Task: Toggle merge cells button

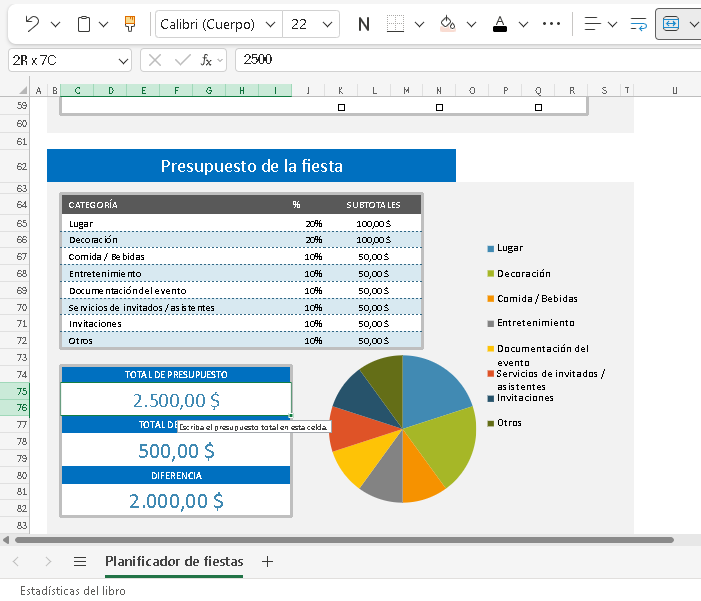Action: pyautogui.click(x=671, y=24)
